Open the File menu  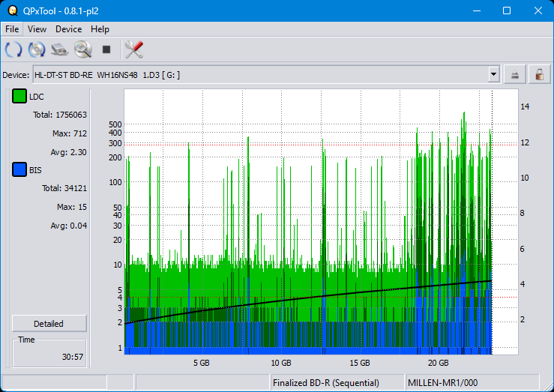pyautogui.click(x=12, y=29)
